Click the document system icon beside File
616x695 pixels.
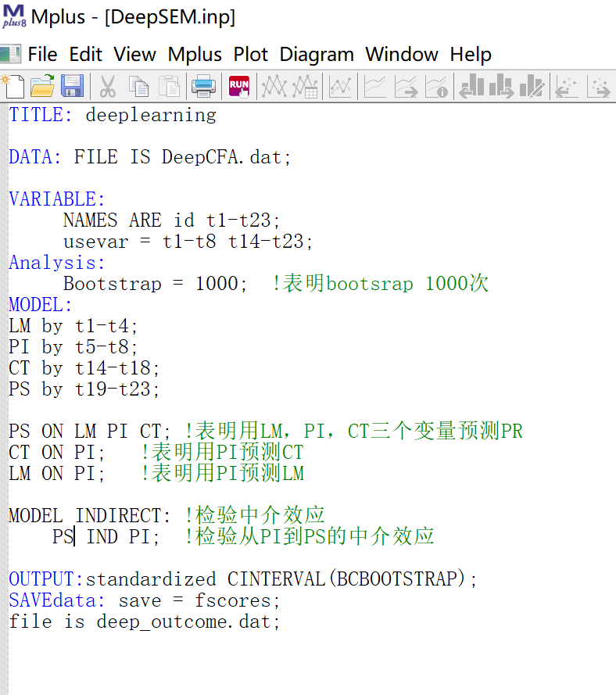click(x=10, y=54)
